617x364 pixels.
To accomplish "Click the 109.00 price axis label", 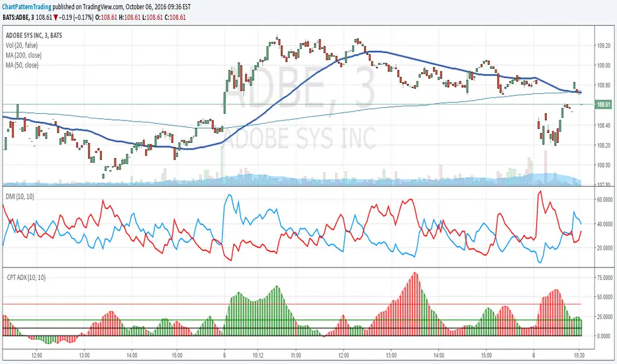I will coord(604,66).
